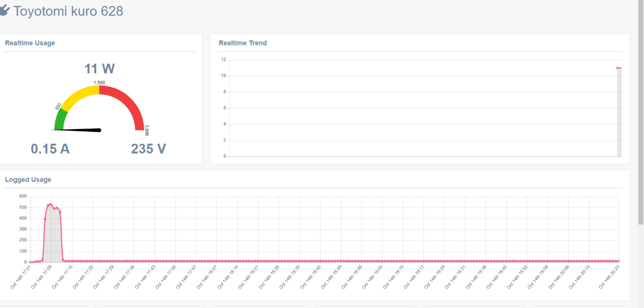Image resolution: width=644 pixels, height=308 pixels.
Task: Click the 3,000 gauge label
Action: click(x=147, y=130)
